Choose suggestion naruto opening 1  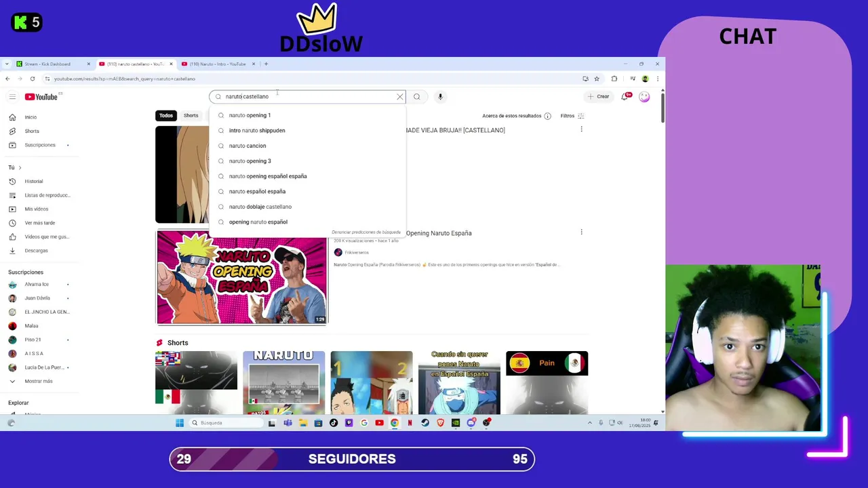(x=307, y=115)
